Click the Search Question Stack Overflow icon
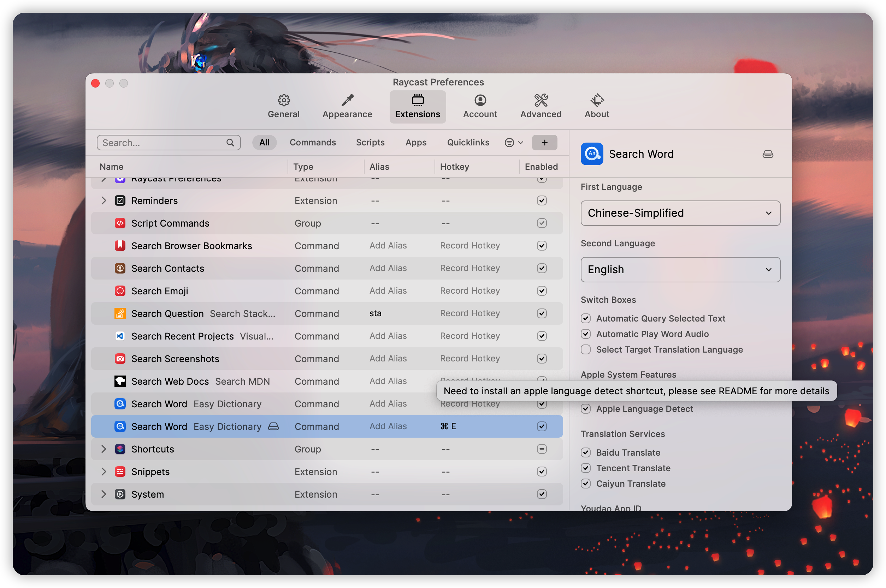This screenshot has height=588, width=886. tap(120, 313)
